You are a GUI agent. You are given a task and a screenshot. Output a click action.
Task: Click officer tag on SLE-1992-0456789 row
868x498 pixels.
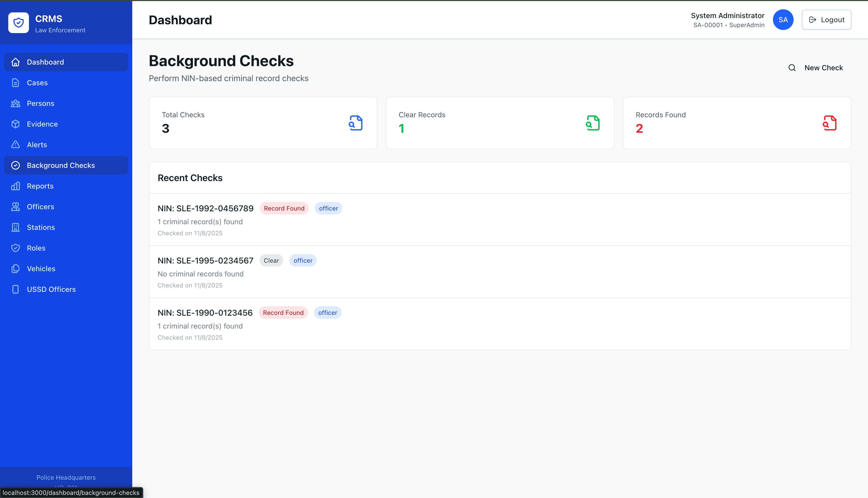[x=328, y=208]
